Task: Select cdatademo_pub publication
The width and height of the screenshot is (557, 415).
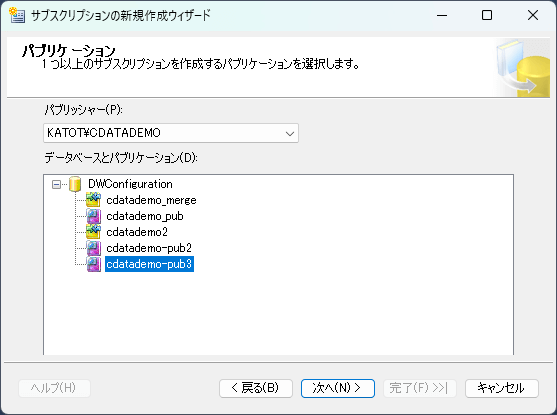Action: (x=145, y=216)
